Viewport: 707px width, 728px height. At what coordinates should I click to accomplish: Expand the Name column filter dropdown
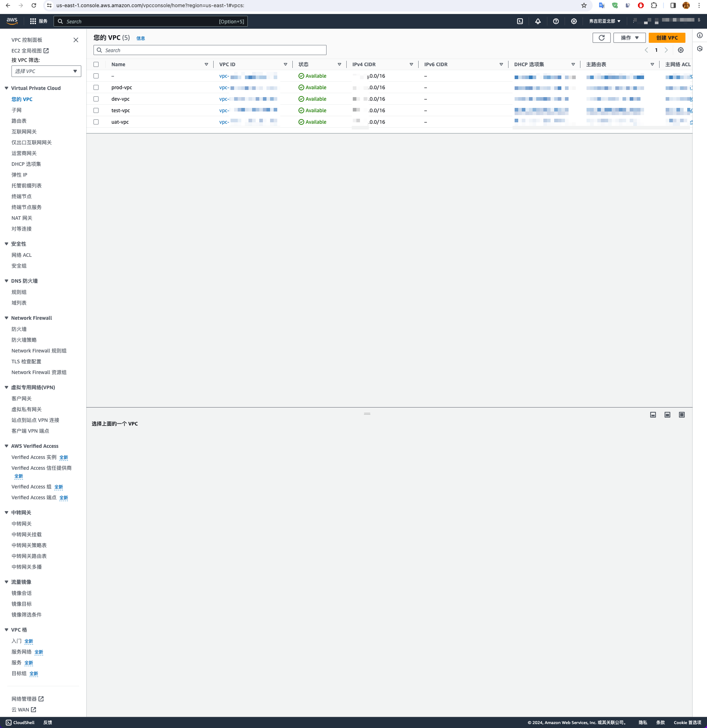(x=206, y=64)
